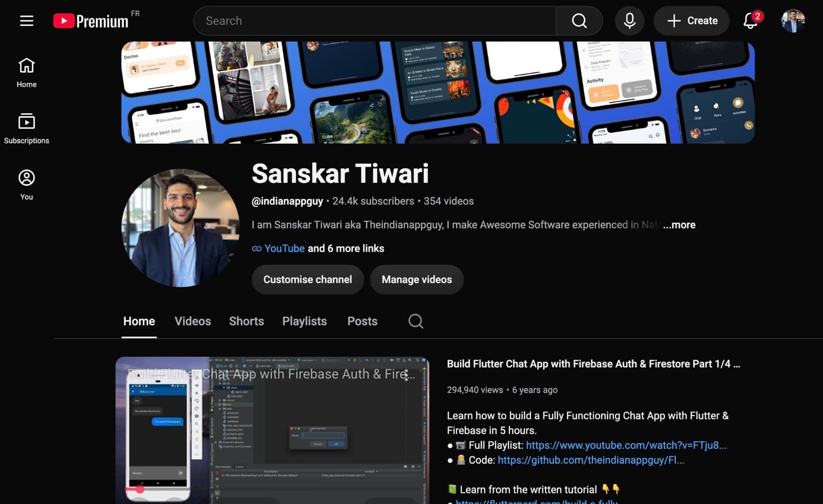Click the channel profile picture
The height and width of the screenshot is (504, 823).
181,228
